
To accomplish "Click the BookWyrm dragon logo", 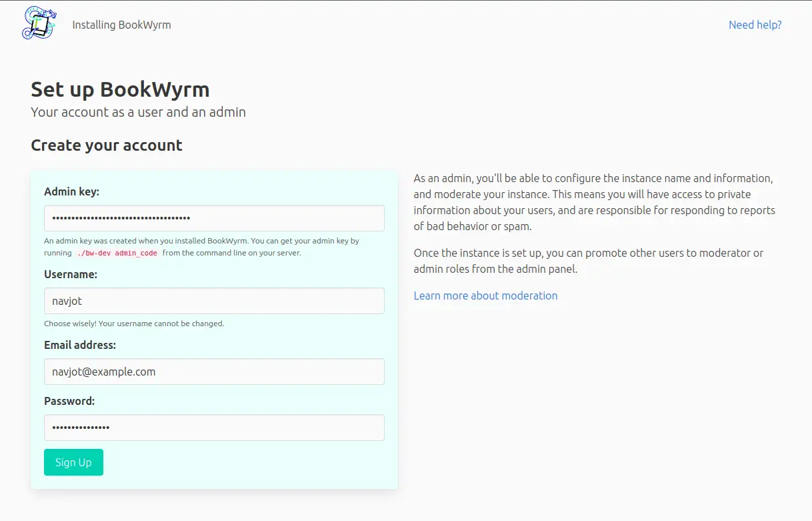I will [x=38, y=23].
